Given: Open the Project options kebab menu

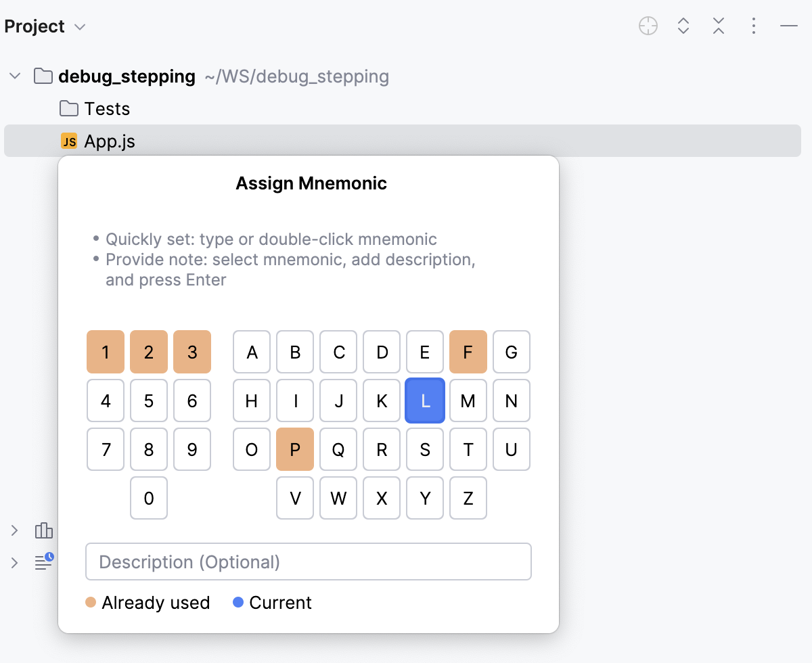Looking at the screenshot, I should coord(754,26).
